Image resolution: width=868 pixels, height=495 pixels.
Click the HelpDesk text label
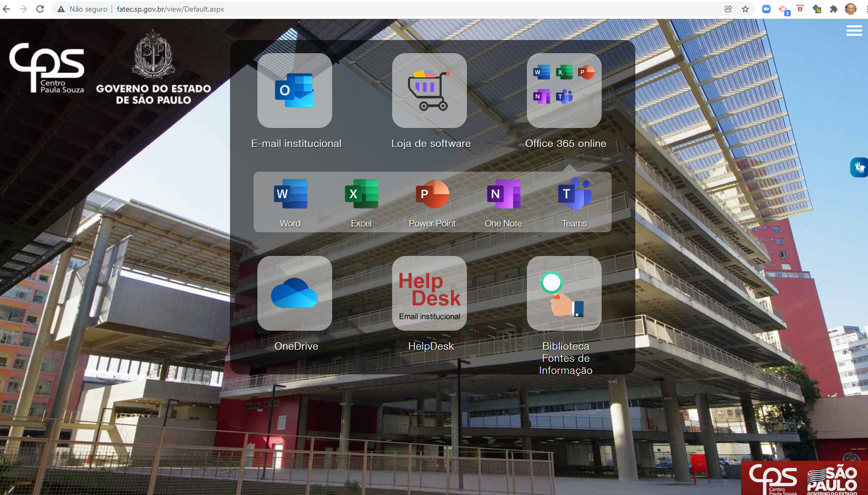click(x=431, y=346)
